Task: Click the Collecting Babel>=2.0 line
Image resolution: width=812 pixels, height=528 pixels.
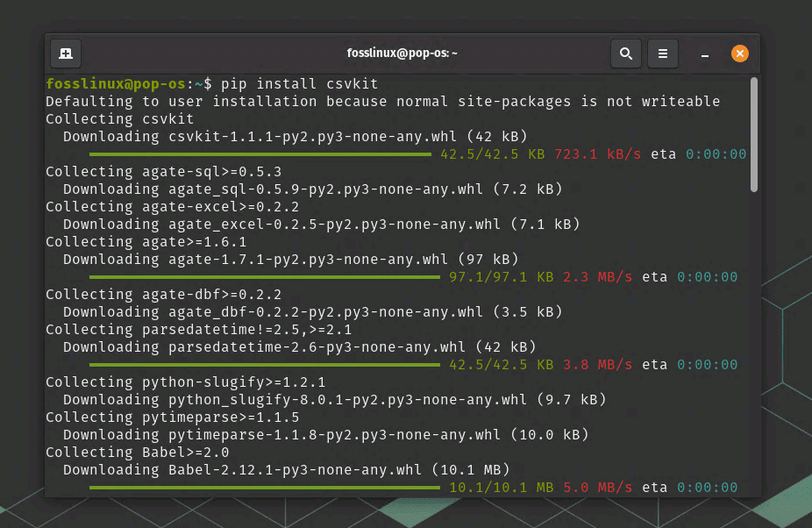Action: (x=137, y=453)
